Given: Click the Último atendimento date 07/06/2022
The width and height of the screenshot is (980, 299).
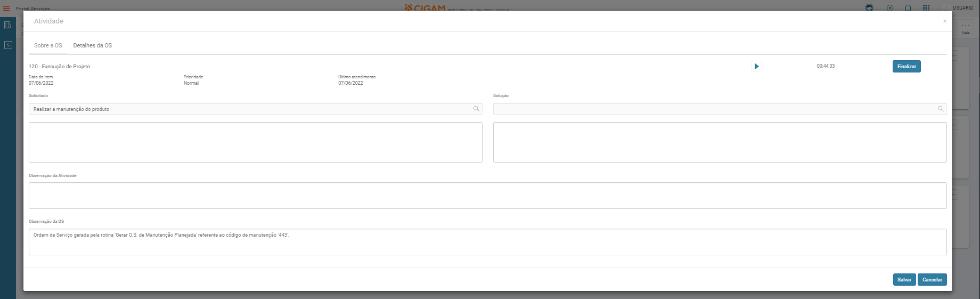Looking at the screenshot, I should point(350,83).
